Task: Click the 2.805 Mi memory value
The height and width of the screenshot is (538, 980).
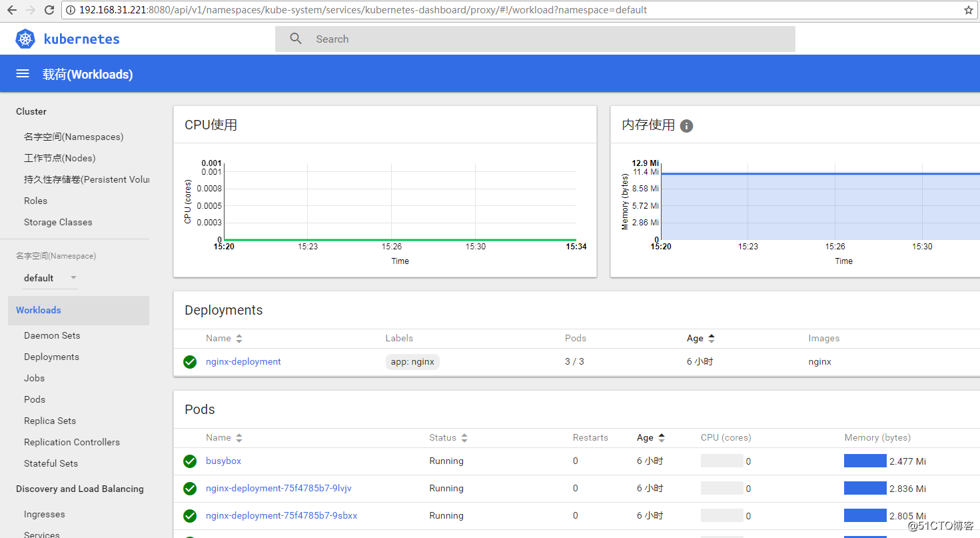Action: 907,516
